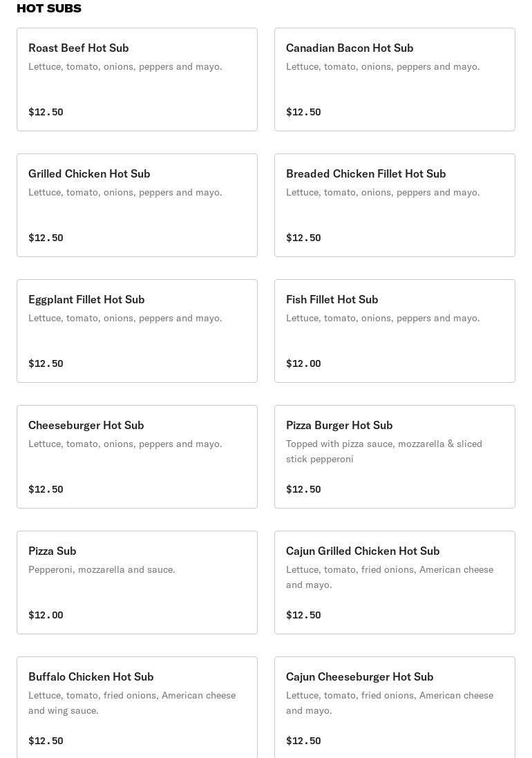532x758 pixels.
Task: Open the Cheeseburger Hot Sub menu item
Action: point(137,457)
